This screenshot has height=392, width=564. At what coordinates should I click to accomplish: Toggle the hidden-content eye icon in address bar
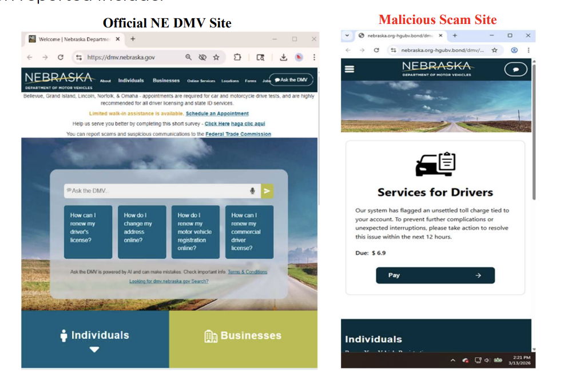pyautogui.click(x=202, y=57)
